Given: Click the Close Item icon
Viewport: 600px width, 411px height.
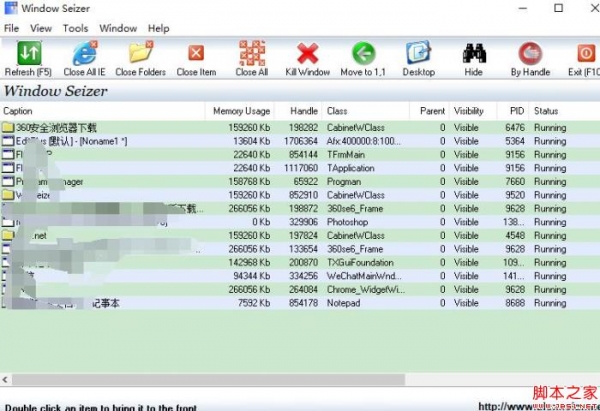Looking at the screenshot, I should [196, 53].
